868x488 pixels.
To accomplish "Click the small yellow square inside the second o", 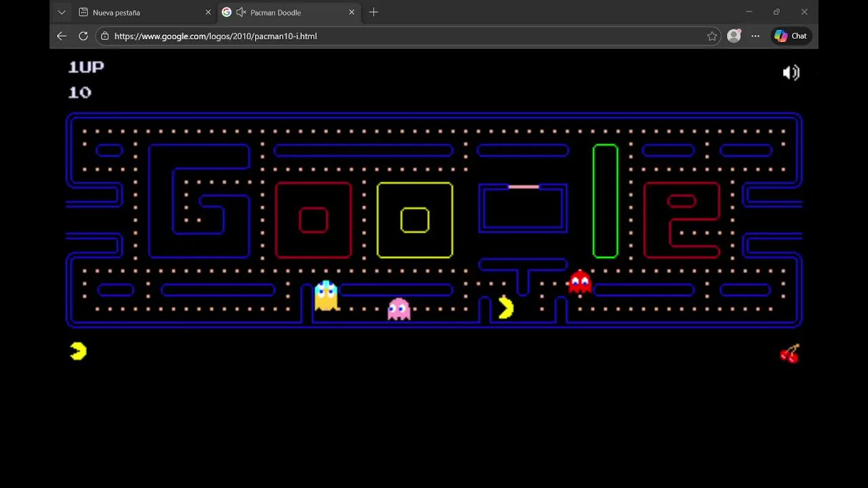I will point(415,220).
